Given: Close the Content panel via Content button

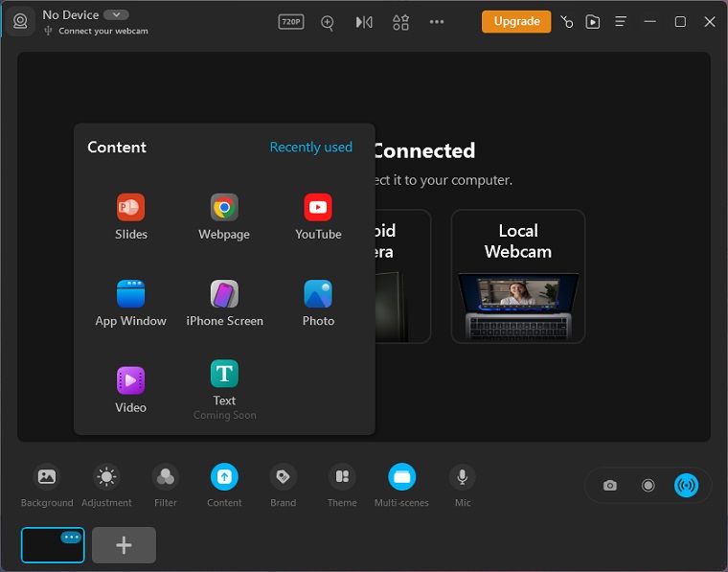Looking at the screenshot, I should pos(224,485).
